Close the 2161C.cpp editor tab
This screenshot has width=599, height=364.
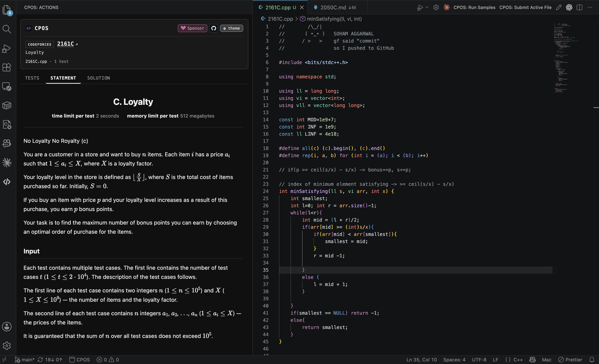(x=302, y=7)
